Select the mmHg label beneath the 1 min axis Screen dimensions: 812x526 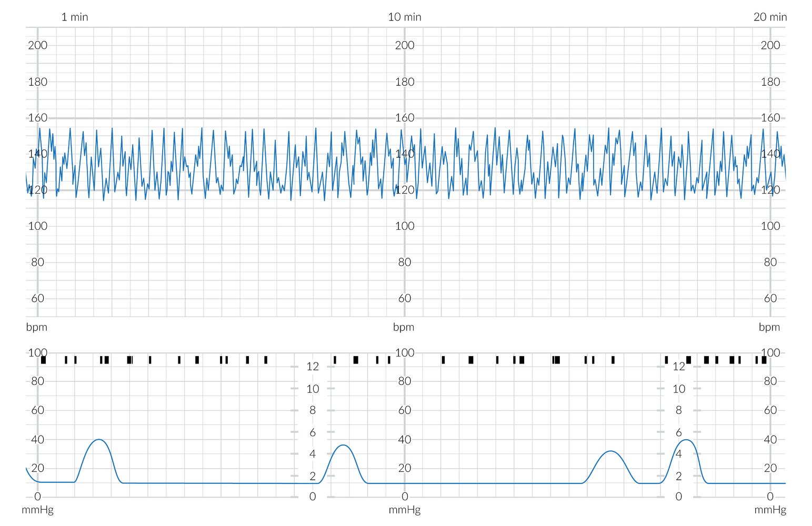[37, 510]
